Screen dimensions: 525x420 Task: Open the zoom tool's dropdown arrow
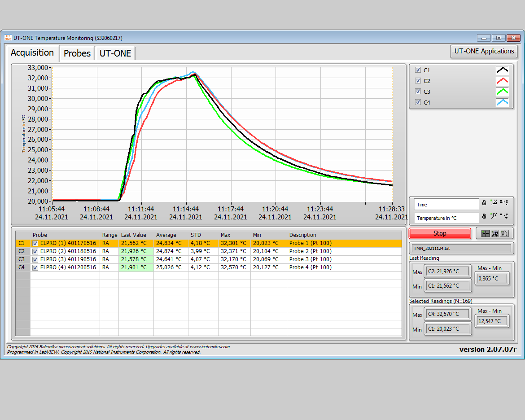click(496, 236)
